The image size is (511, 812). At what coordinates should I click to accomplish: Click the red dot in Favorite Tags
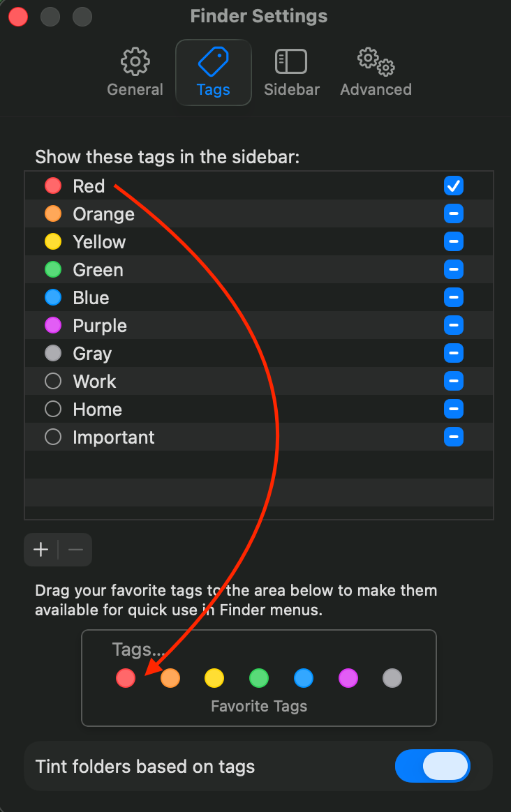[x=126, y=677]
